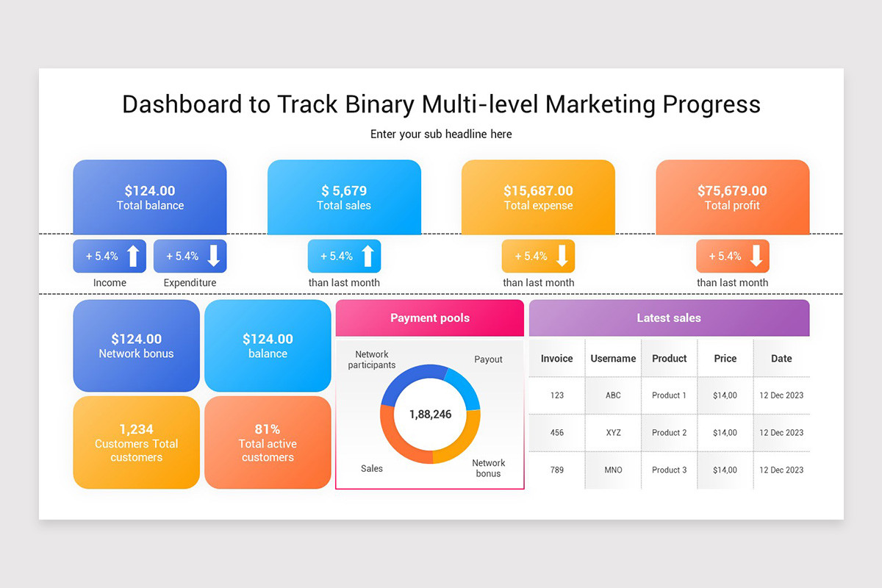
Task: Click the donut chart center value 1,88,246
Action: tap(430, 415)
